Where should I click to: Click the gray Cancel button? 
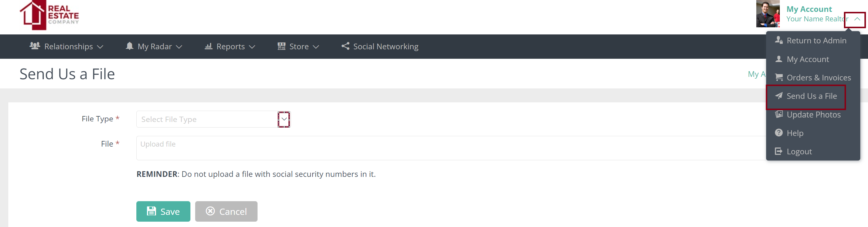coord(226,211)
